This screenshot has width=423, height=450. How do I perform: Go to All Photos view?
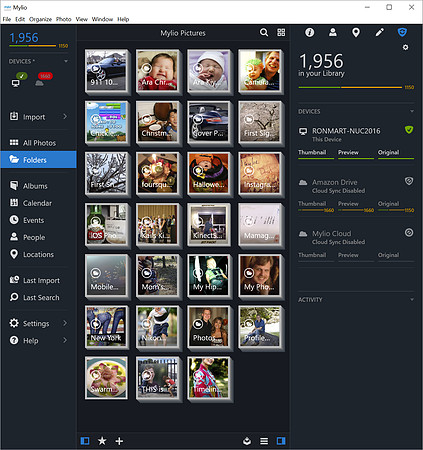pyautogui.click(x=38, y=143)
